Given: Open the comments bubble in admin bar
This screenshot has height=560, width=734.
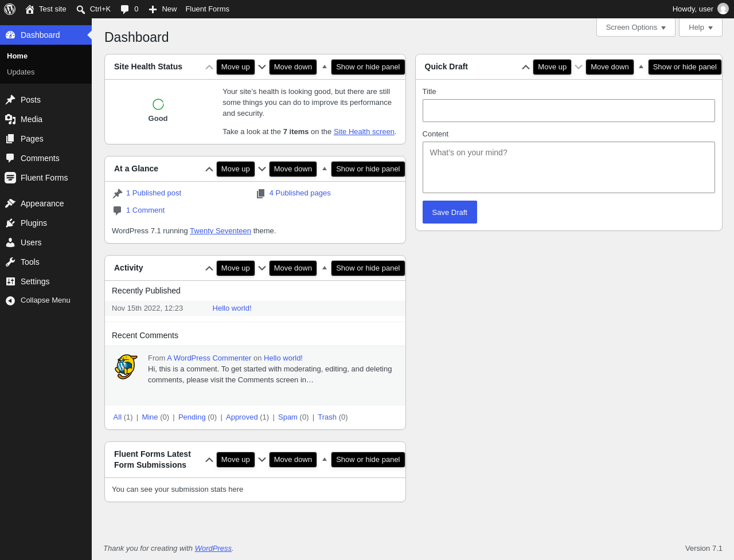Looking at the screenshot, I should click(124, 9).
